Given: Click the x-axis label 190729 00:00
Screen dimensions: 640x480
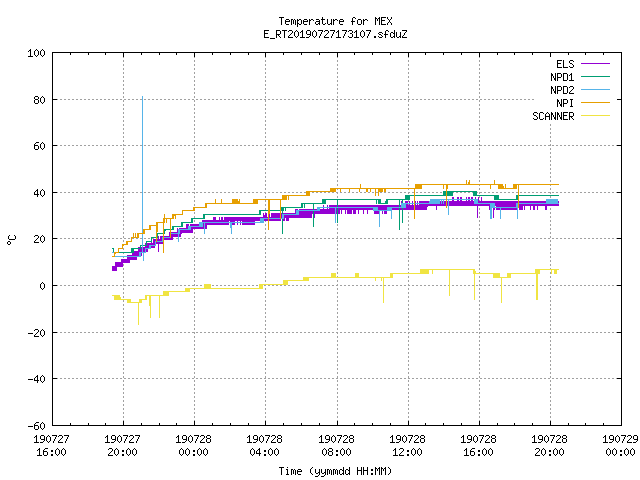Looking at the screenshot, I should point(620,445).
